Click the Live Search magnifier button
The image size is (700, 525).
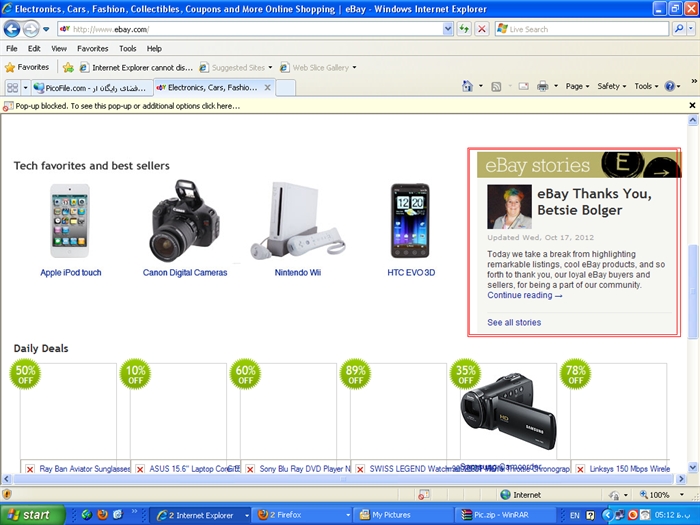pos(679,29)
